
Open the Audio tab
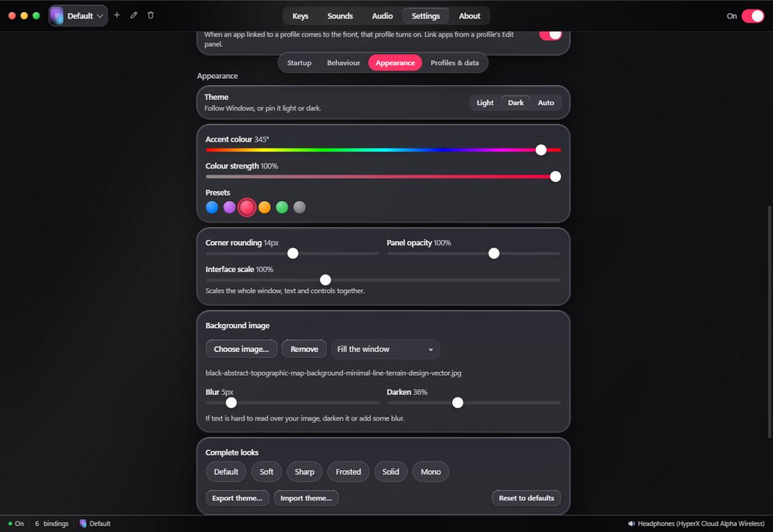tap(382, 15)
